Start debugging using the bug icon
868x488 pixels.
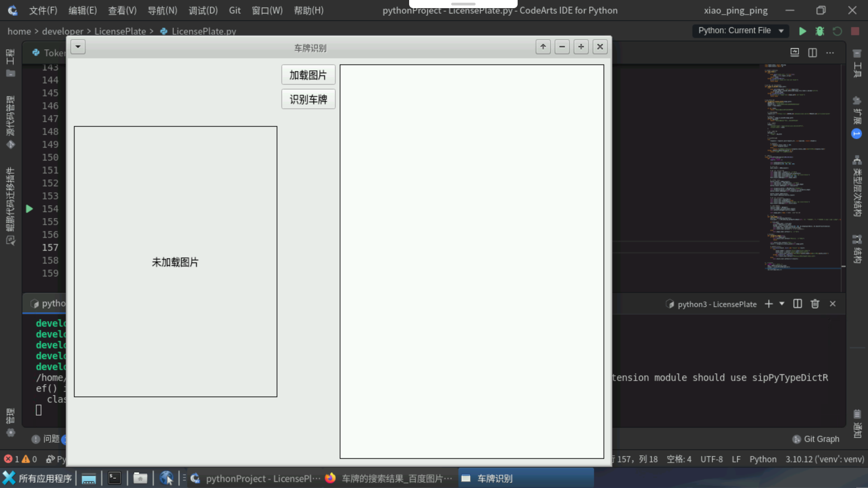click(x=821, y=31)
